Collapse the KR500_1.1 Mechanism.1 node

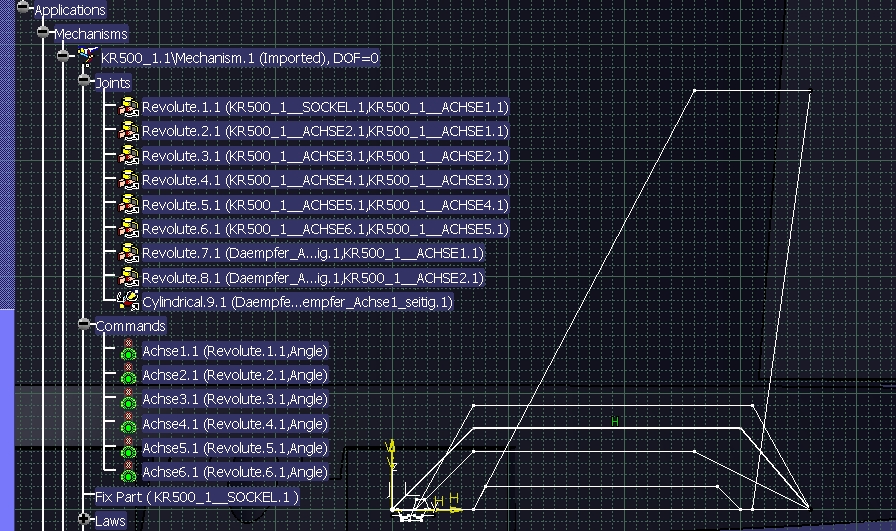click(x=63, y=56)
